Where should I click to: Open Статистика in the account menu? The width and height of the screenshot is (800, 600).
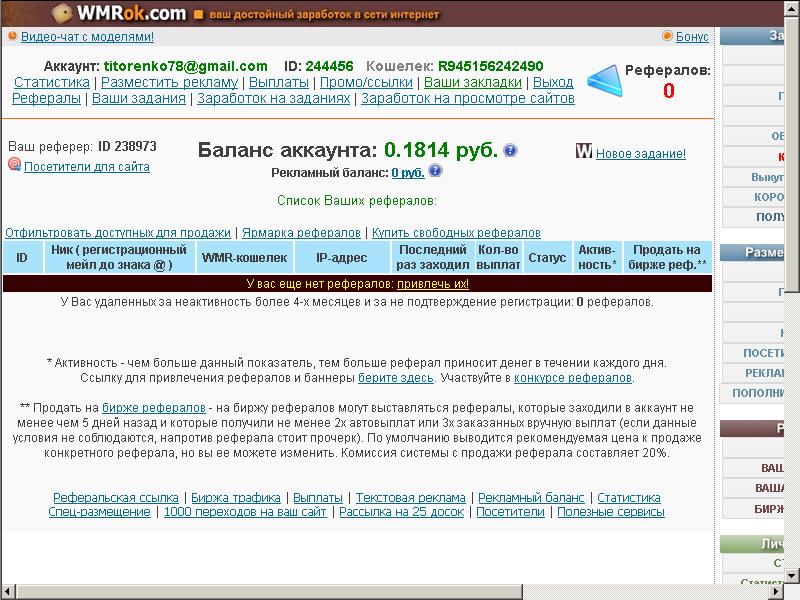click(52, 82)
